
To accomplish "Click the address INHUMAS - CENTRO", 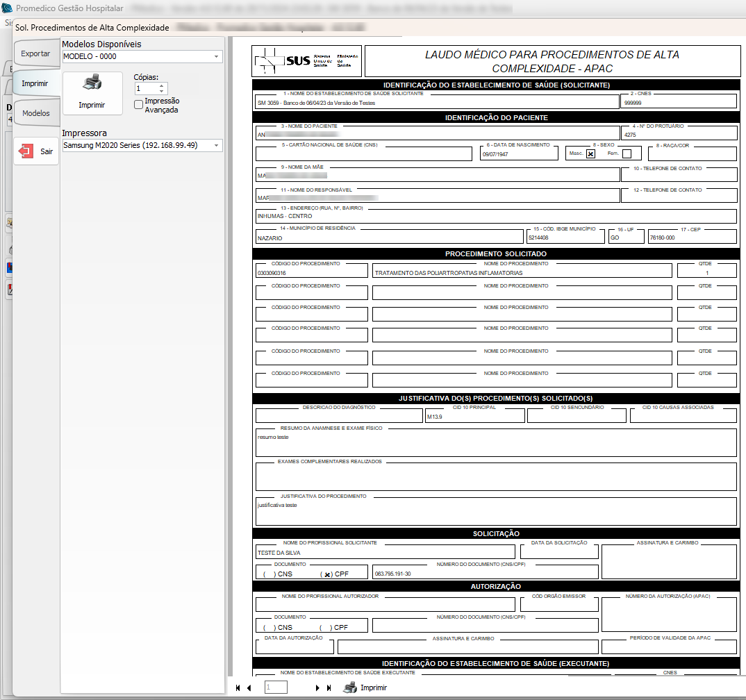I will click(285, 216).
